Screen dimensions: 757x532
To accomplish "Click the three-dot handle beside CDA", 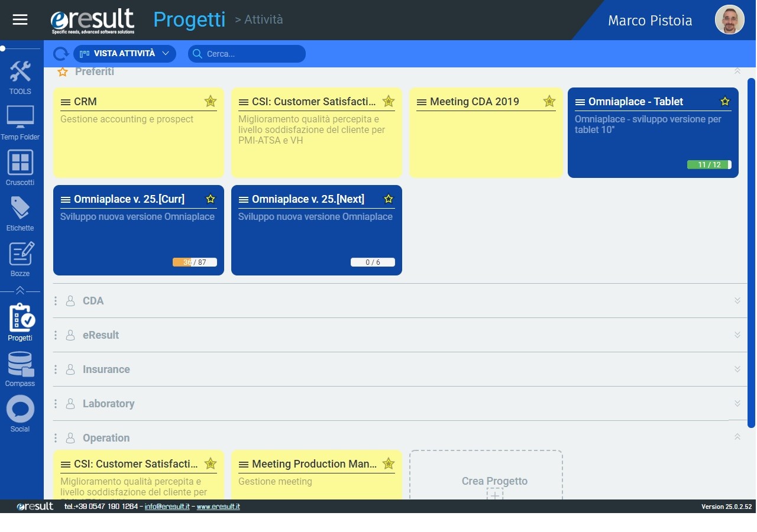I will [56, 301].
